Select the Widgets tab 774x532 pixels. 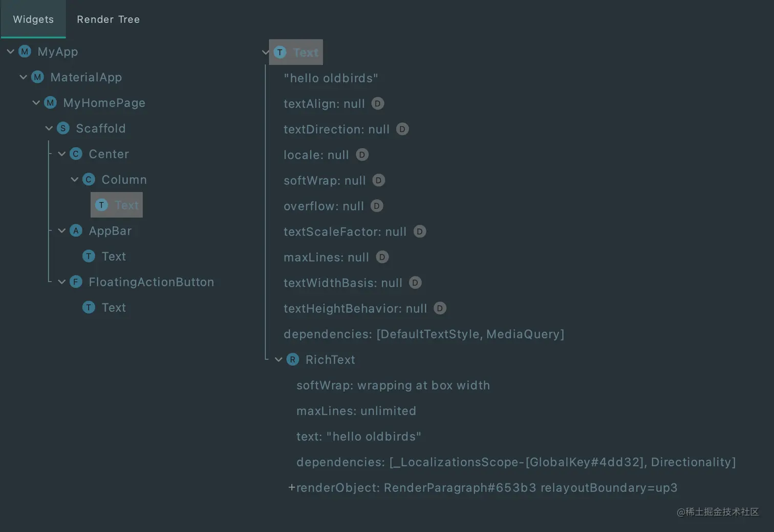point(33,19)
